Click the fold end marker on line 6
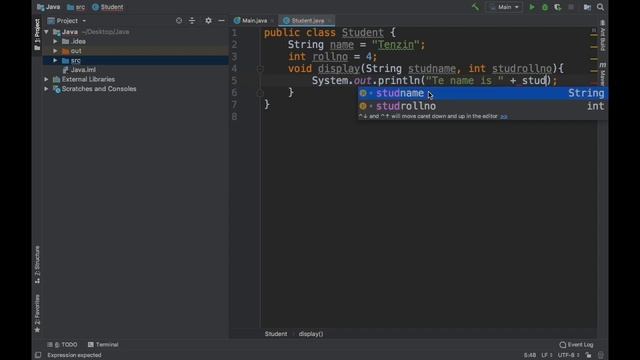Image resolution: width=640 pixels, height=360 pixels. point(260,93)
